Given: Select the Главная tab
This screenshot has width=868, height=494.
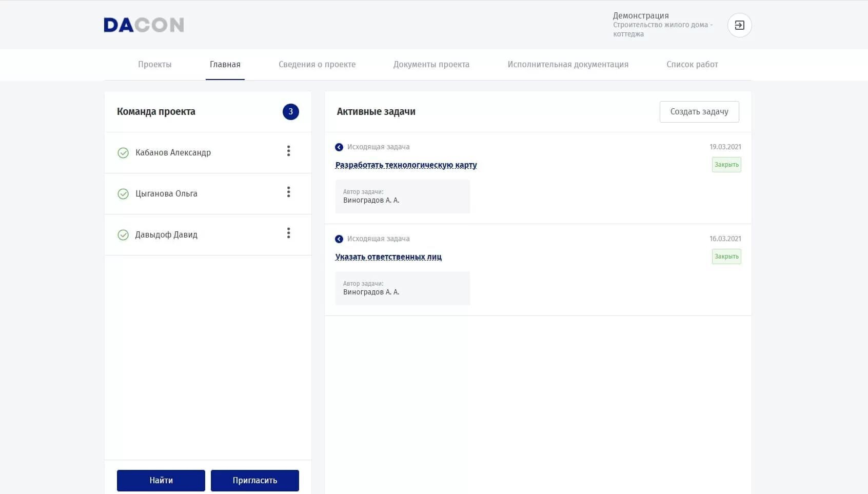Looking at the screenshot, I should tap(225, 65).
